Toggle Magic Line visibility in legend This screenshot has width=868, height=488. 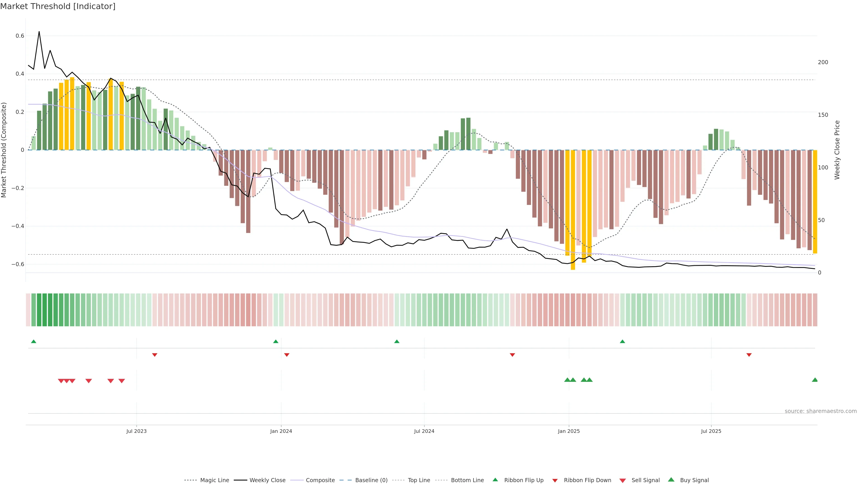pyautogui.click(x=214, y=480)
